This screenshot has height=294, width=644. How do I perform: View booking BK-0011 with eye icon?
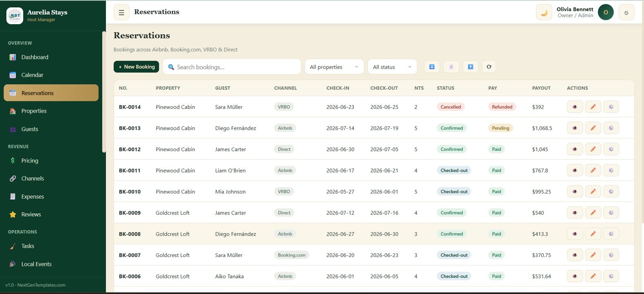575,171
